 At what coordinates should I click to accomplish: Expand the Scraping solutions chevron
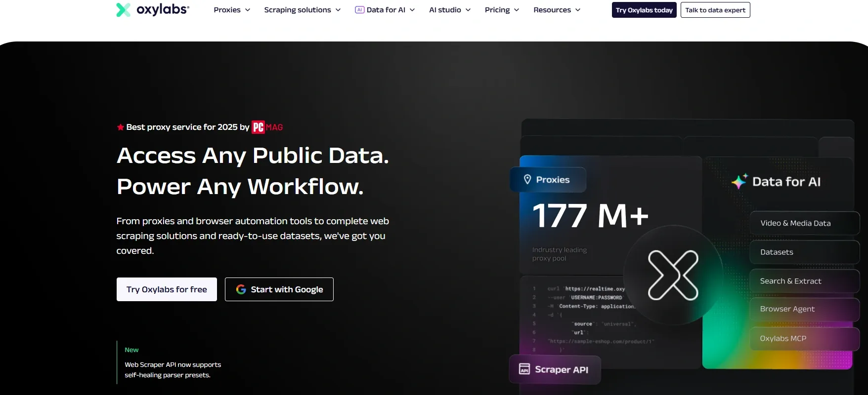(338, 10)
